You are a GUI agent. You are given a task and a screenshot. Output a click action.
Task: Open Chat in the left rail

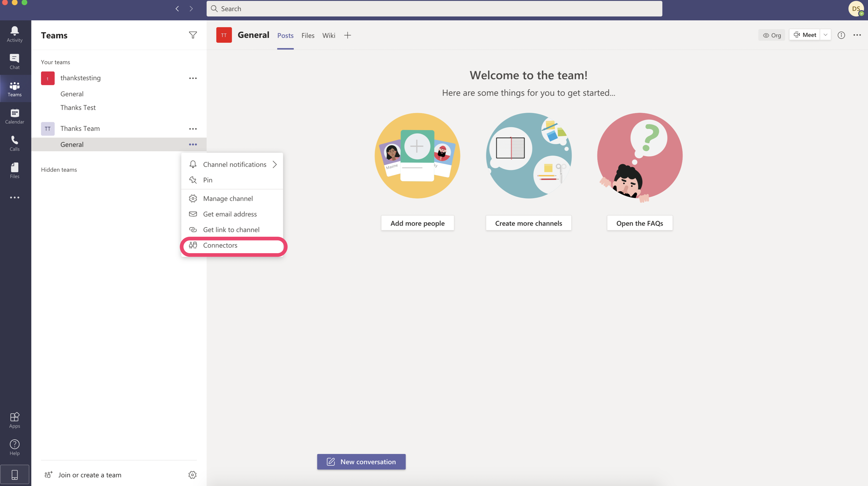tap(14, 61)
